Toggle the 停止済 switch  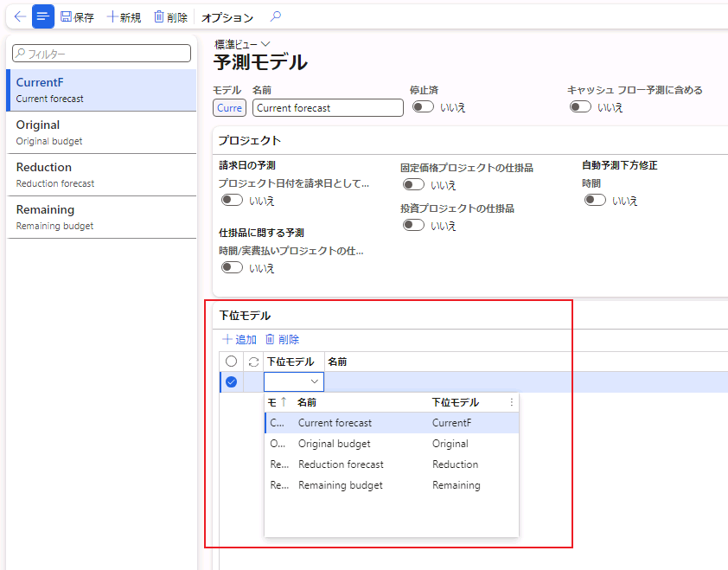point(423,107)
